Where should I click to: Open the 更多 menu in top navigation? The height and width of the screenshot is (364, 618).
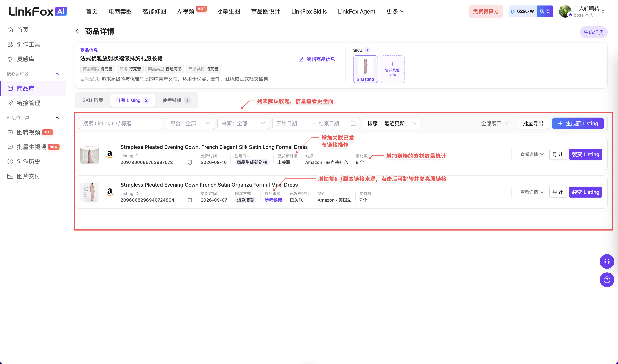(x=395, y=11)
